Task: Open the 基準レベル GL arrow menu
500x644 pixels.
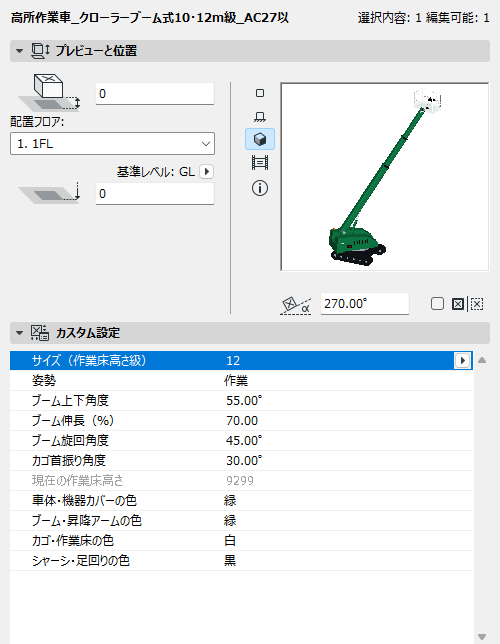Action: click(206, 171)
